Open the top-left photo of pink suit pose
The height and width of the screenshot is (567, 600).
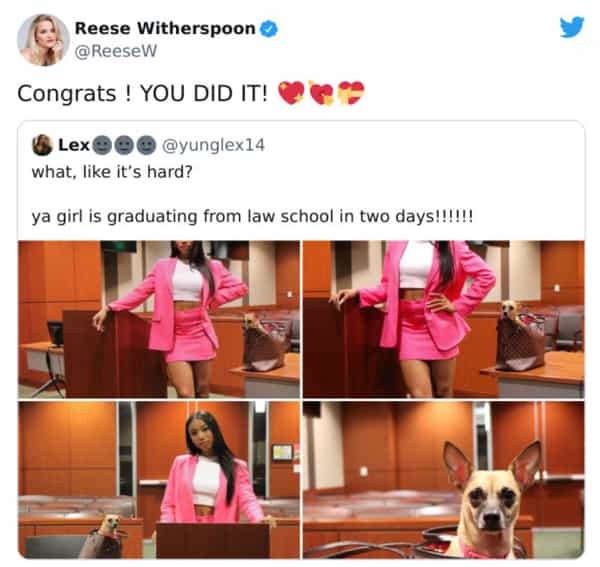pos(159,319)
